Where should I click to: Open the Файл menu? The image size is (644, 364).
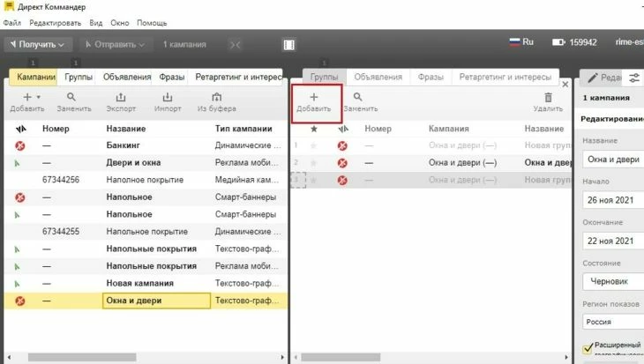click(x=12, y=23)
